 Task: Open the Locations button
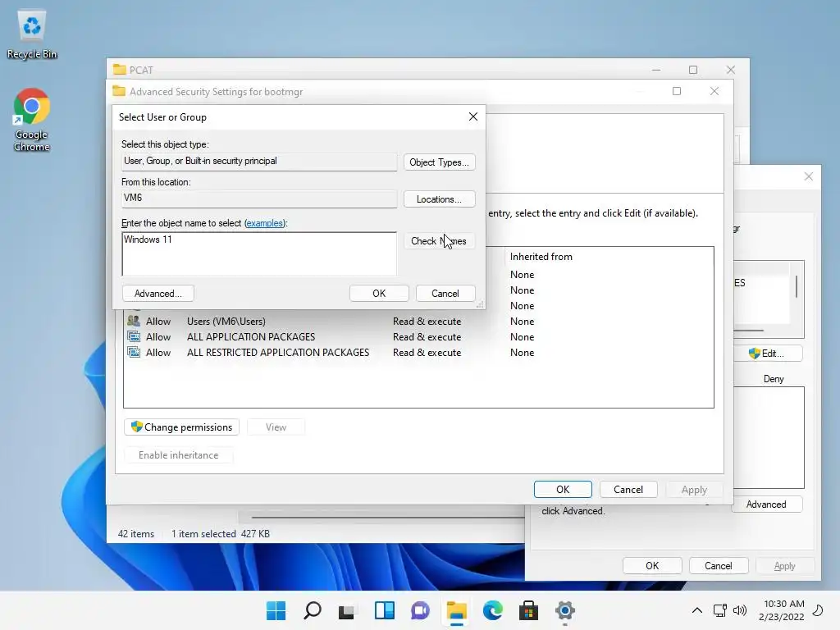440,199
